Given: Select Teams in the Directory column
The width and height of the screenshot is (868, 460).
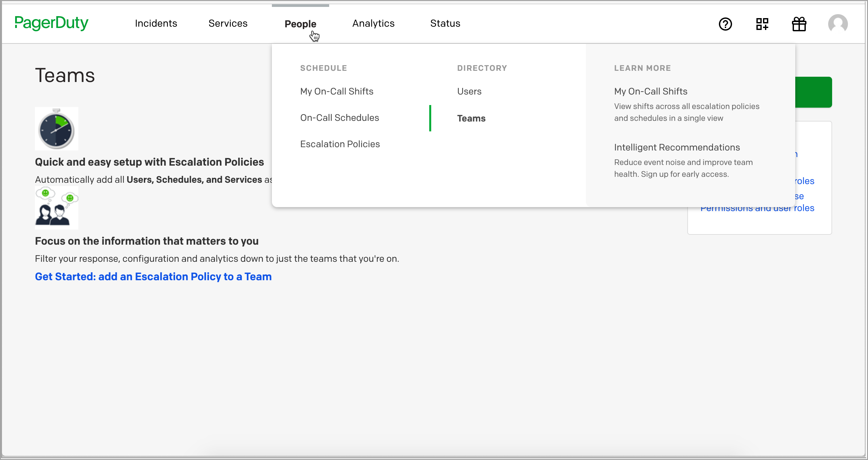Looking at the screenshot, I should (471, 118).
